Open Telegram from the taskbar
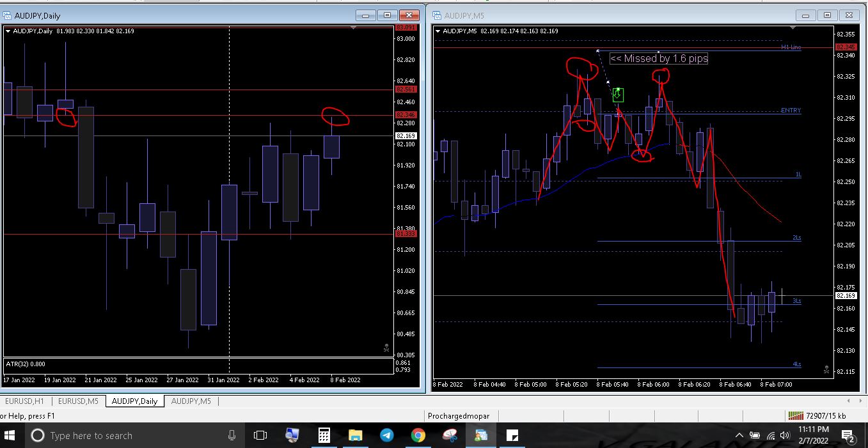Viewport: 868px width, 448px height. click(x=387, y=436)
